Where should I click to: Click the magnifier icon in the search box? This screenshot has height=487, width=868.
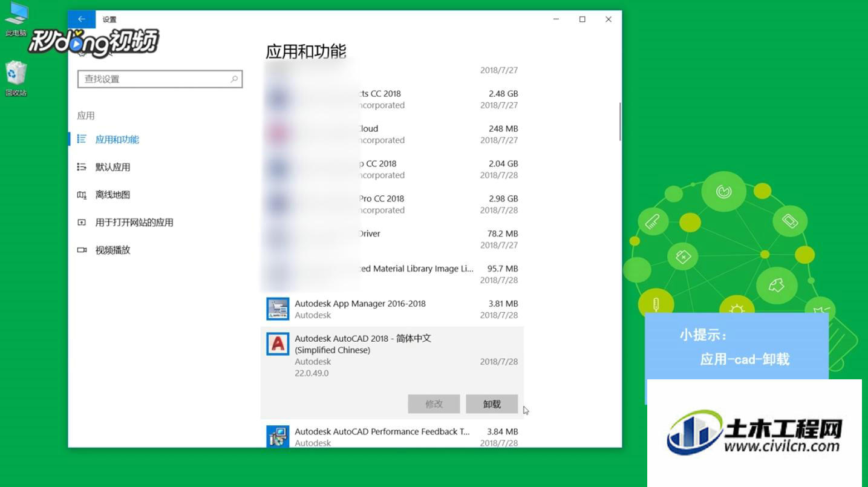tap(234, 79)
